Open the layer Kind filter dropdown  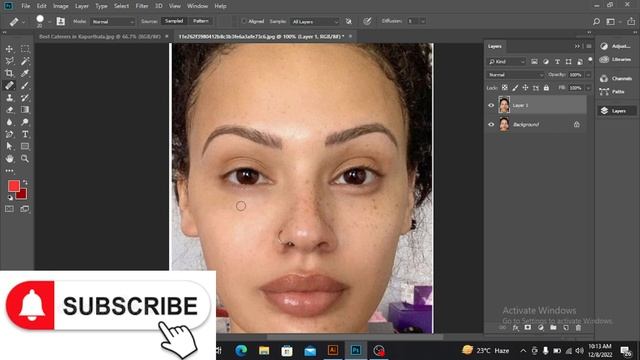[507, 62]
